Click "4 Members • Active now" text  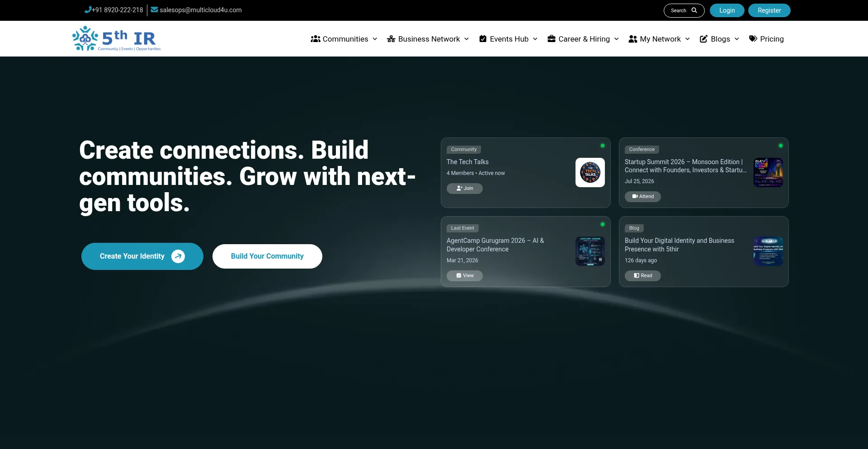(x=476, y=173)
